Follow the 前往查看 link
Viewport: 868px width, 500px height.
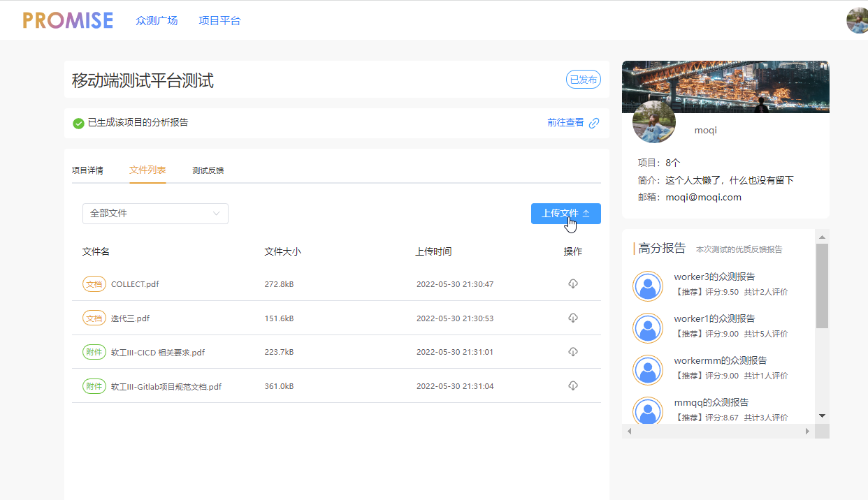click(x=565, y=122)
